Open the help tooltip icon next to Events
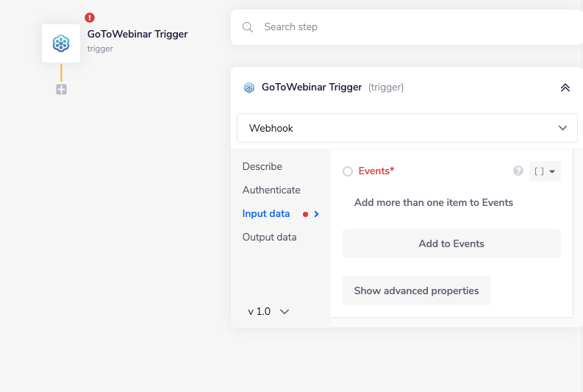 click(x=518, y=171)
